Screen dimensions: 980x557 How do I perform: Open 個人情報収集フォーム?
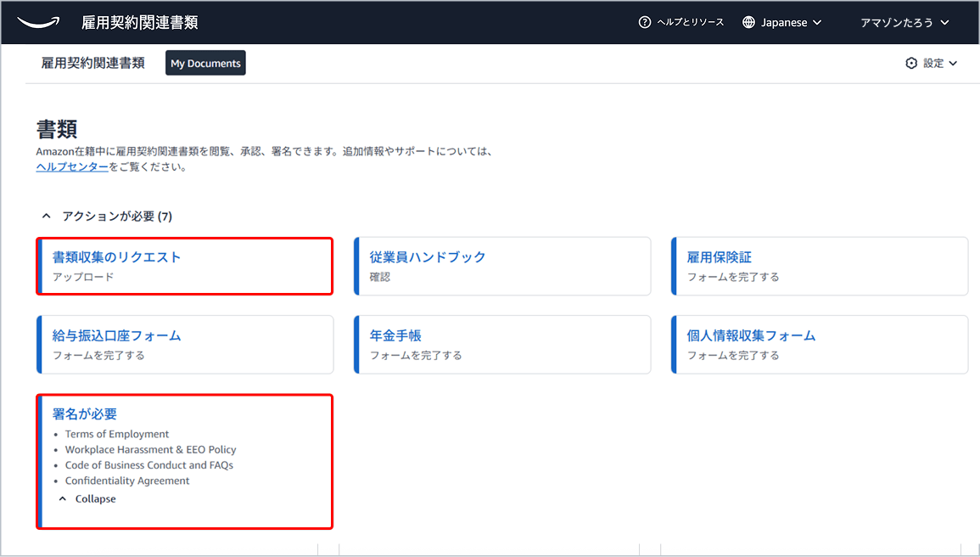pyautogui.click(x=751, y=335)
